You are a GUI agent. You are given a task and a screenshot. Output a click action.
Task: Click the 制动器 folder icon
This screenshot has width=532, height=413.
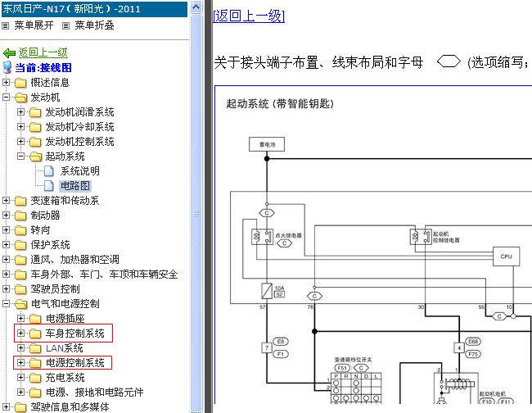coord(20,216)
